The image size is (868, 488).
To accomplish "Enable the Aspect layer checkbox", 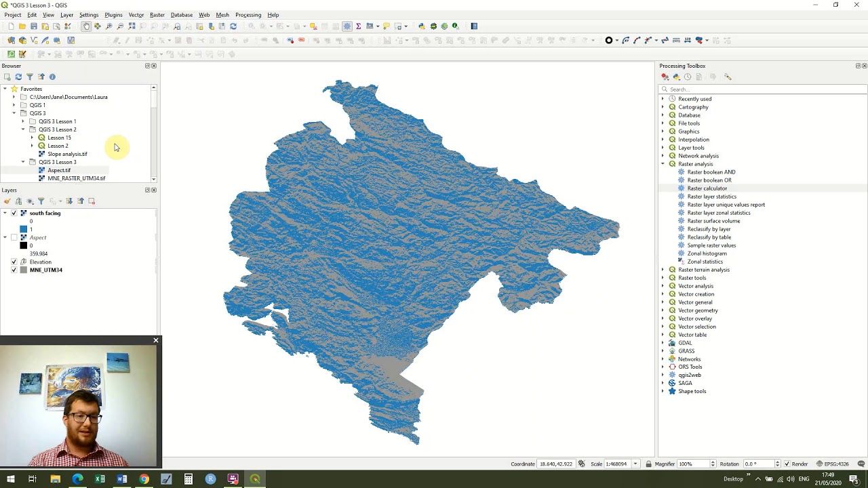I will click(x=14, y=237).
